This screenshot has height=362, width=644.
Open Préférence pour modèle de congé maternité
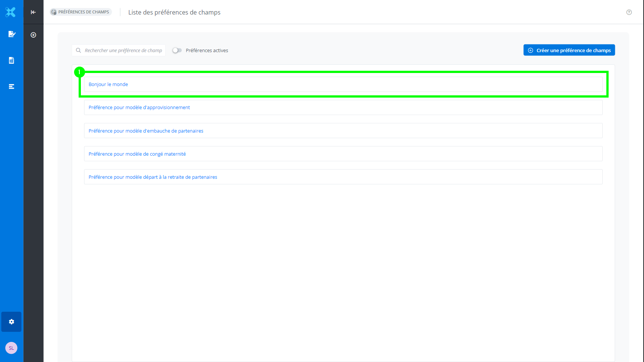[x=137, y=154]
